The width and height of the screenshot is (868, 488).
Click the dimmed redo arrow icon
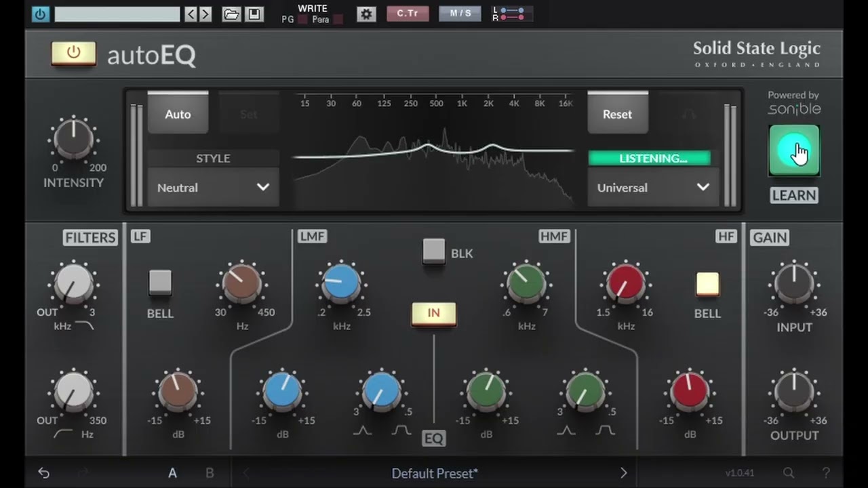tap(84, 473)
